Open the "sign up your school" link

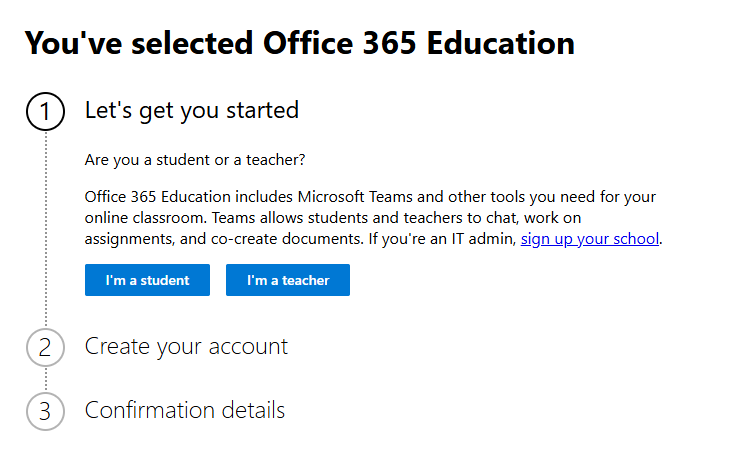pyautogui.click(x=590, y=239)
